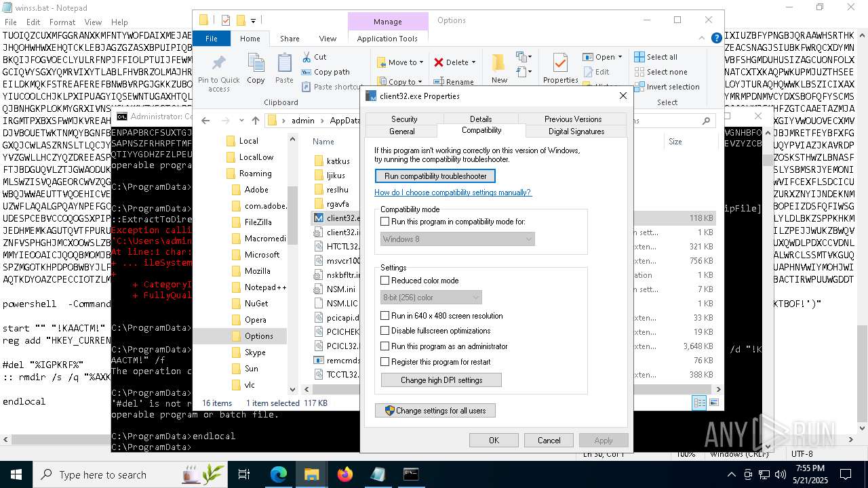The image size is (868, 488).
Task: Click Invert selection in the ribbon
Action: click(667, 87)
